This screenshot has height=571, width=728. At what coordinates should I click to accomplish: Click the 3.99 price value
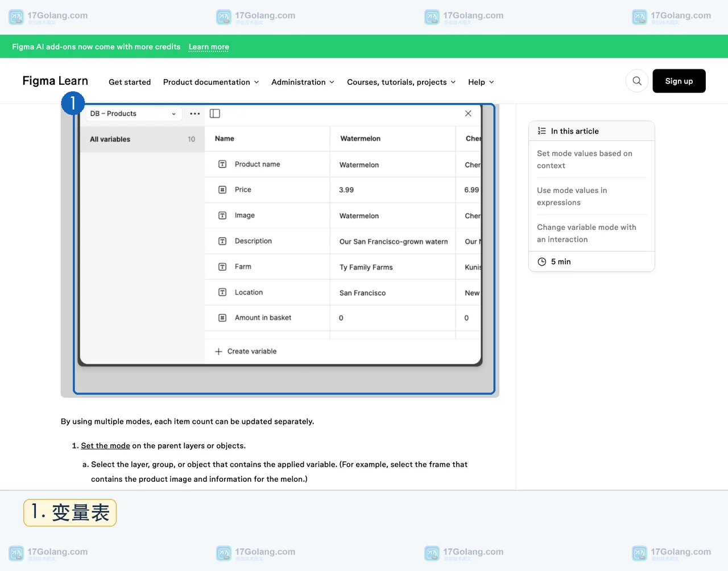[346, 190]
